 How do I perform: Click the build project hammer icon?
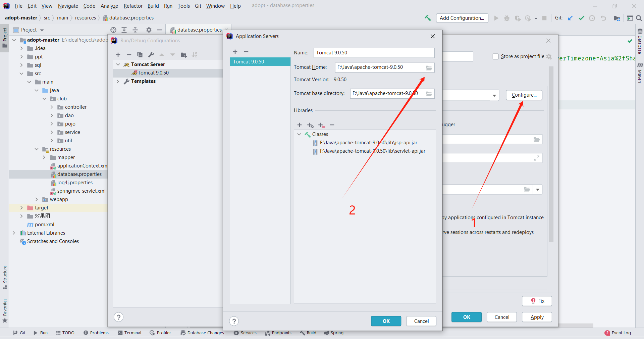428,18
